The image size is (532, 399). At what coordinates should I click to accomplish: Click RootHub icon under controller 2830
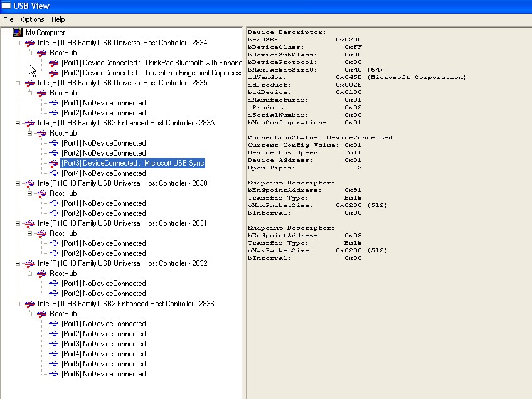(x=42, y=193)
